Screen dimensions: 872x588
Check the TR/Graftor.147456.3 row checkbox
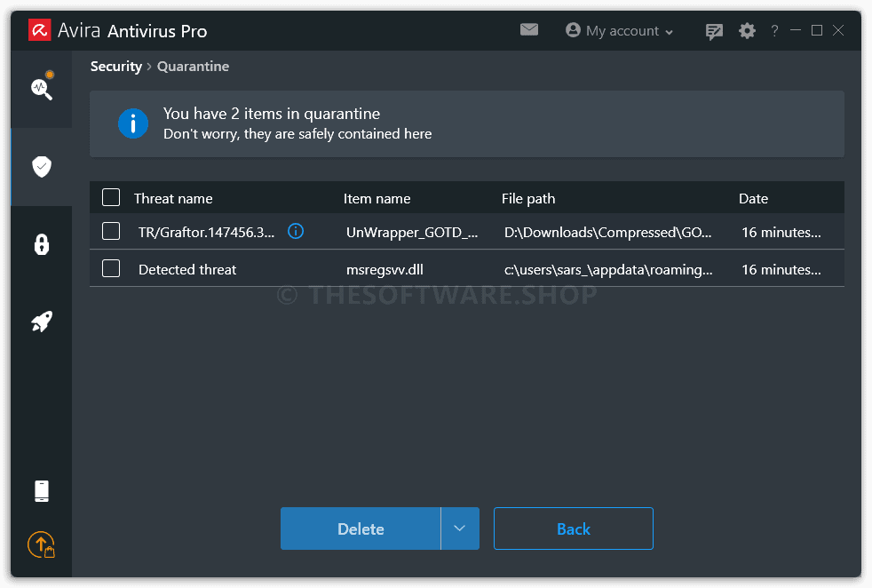point(111,231)
